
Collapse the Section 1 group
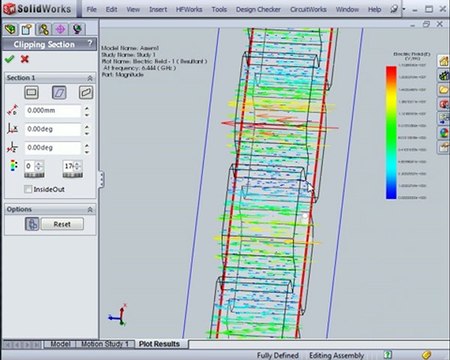pos(90,78)
